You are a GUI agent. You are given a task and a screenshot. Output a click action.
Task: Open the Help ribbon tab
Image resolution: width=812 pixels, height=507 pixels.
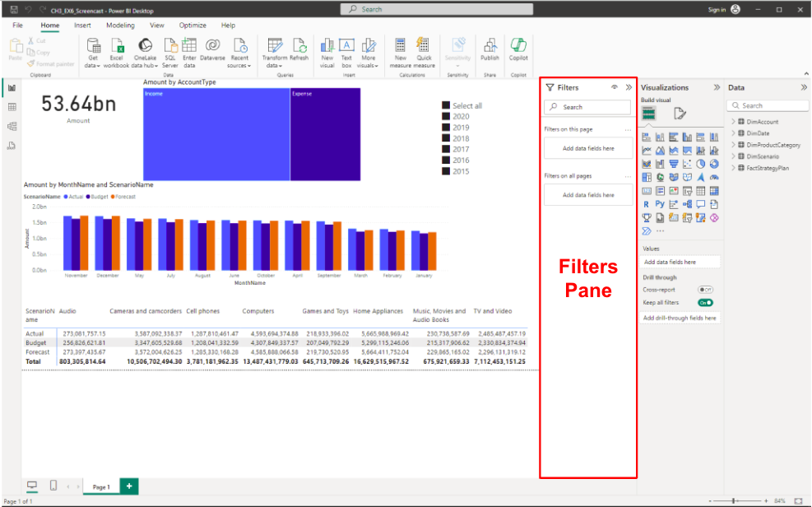[228, 25]
